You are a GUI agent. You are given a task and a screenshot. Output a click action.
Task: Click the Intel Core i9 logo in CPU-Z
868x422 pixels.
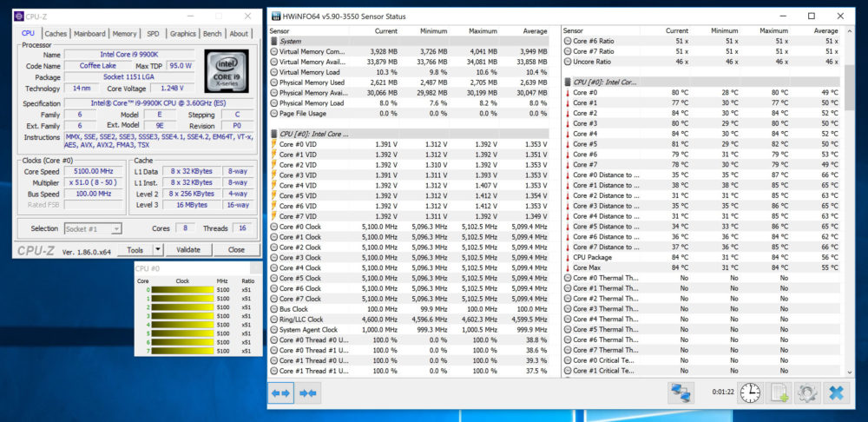click(x=227, y=71)
